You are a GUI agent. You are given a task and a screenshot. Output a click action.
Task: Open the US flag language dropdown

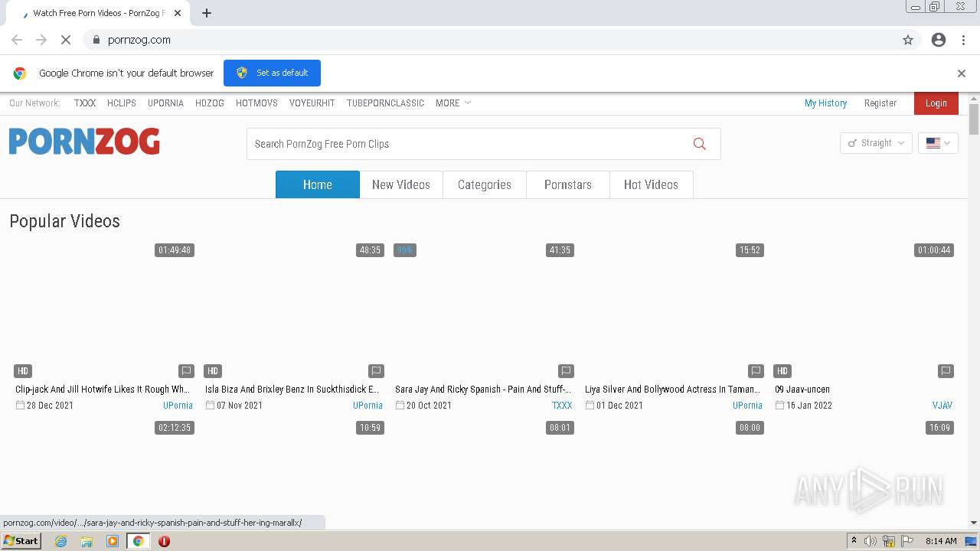(x=938, y=143)
